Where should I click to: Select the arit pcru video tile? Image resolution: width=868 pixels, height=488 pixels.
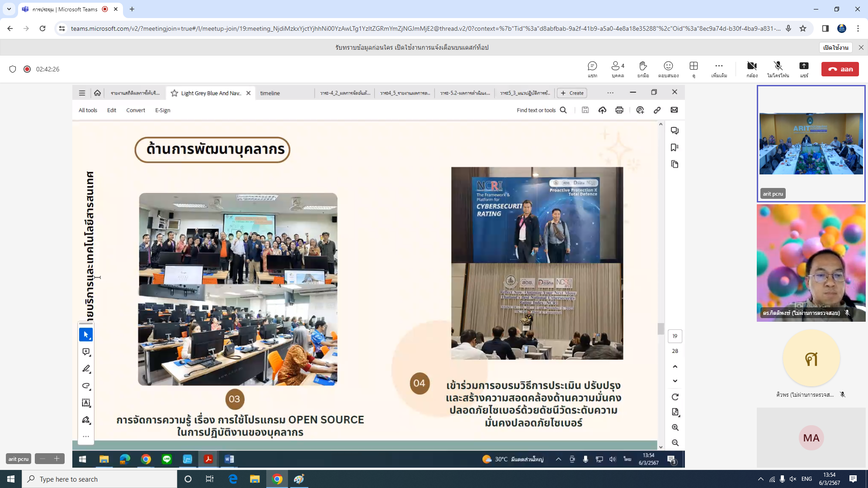click(811, 143)
